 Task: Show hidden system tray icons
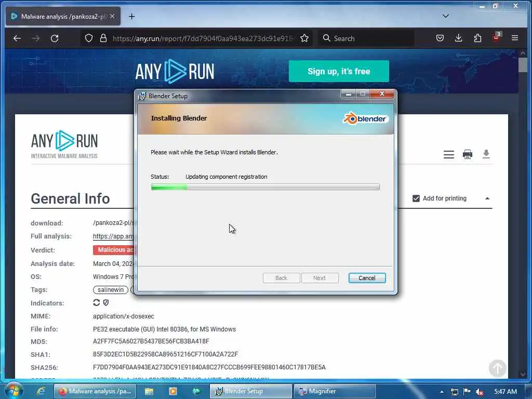click(x=442, y=392)
